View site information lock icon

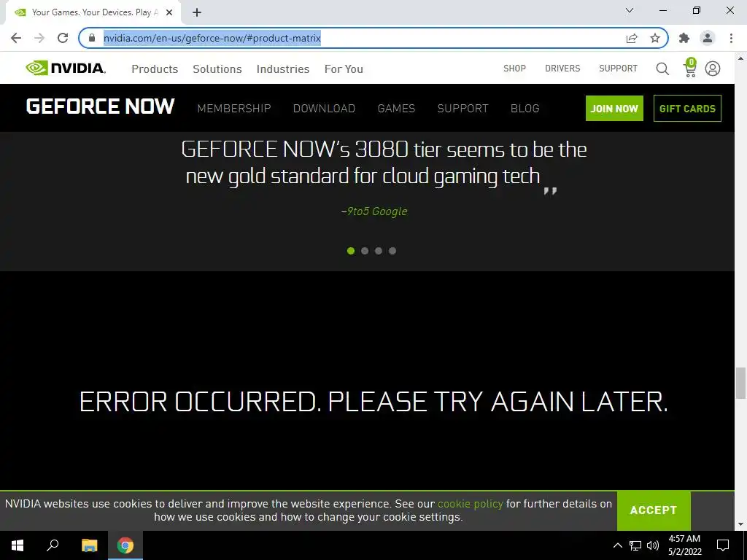click(92, 38)
